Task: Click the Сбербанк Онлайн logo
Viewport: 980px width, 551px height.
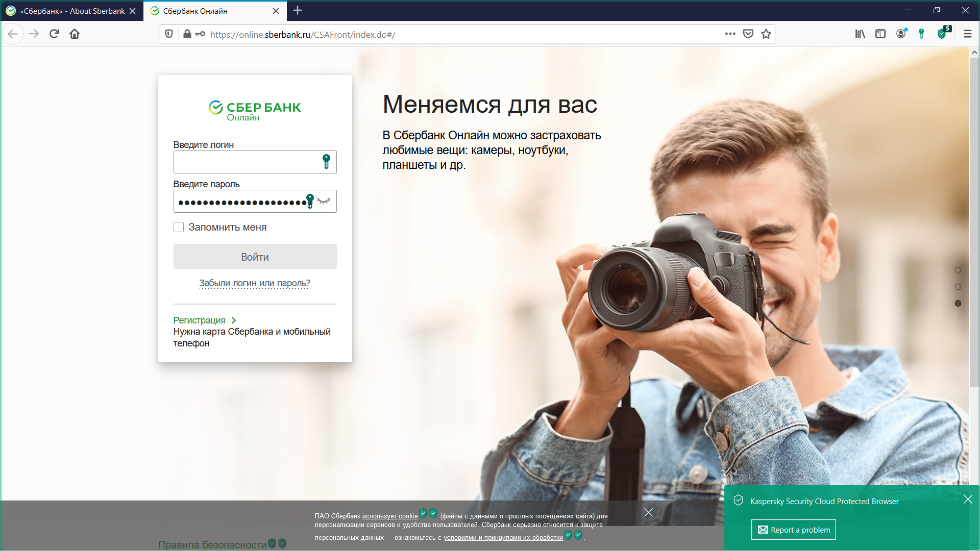Action: click(255, 111)
